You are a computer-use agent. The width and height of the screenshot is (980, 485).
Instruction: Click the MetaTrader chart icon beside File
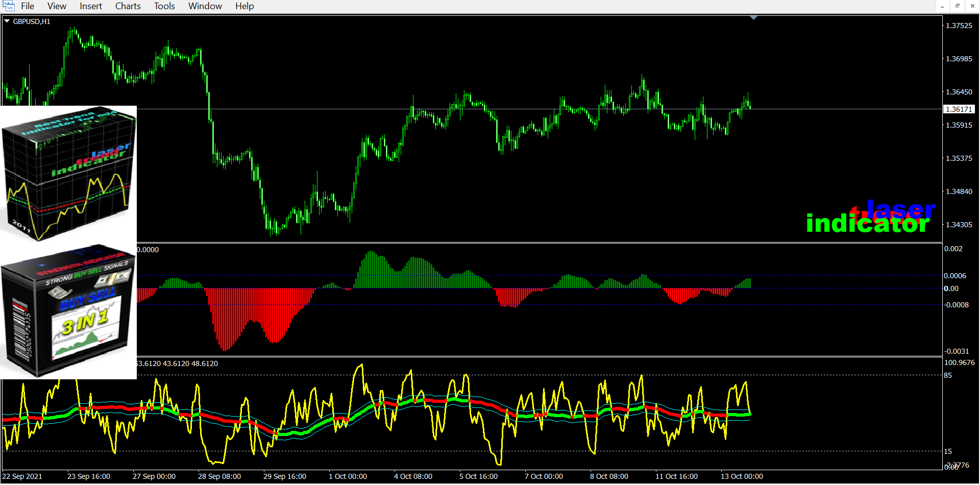click(x=9, y=6)
